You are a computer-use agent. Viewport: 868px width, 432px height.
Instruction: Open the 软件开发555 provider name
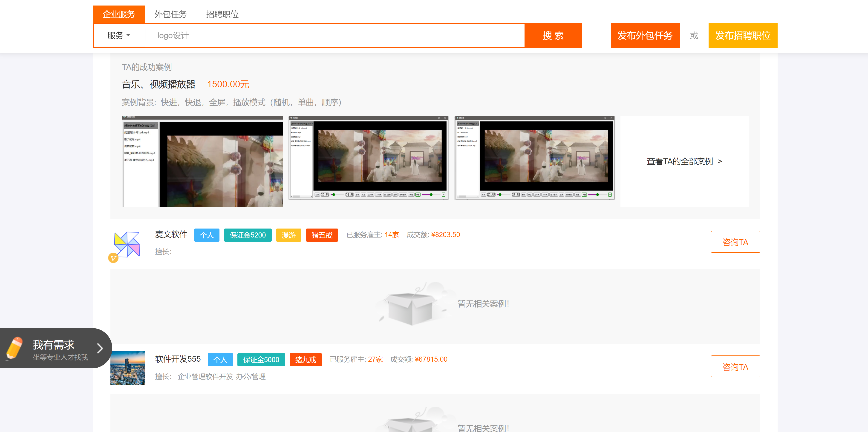[x=178, y=359]
